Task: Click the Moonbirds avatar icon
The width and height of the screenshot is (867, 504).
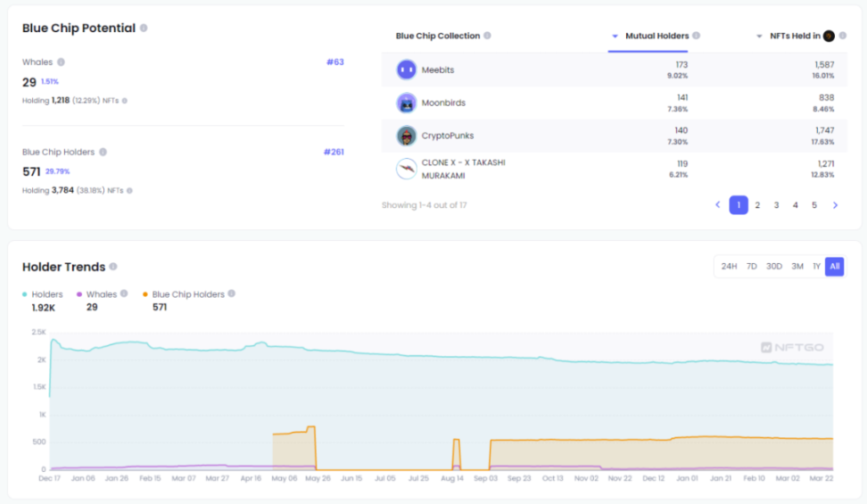Action: [x=407, y=103]
